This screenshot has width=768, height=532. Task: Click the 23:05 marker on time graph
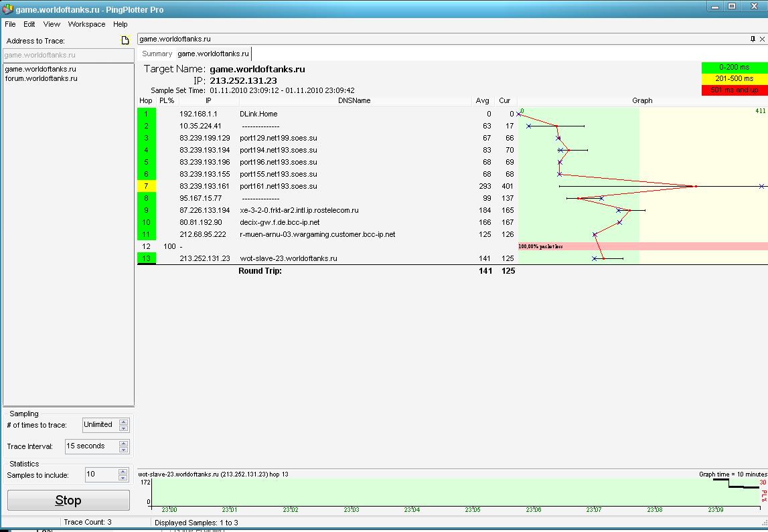[x=473, y=509]
